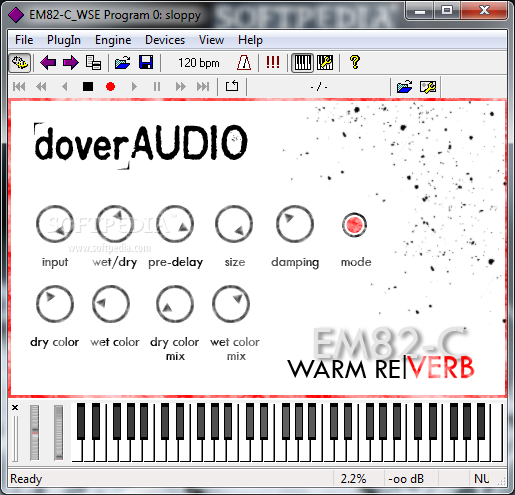
Task: Stop playback with the black square
Action: (x=88, y=87)
